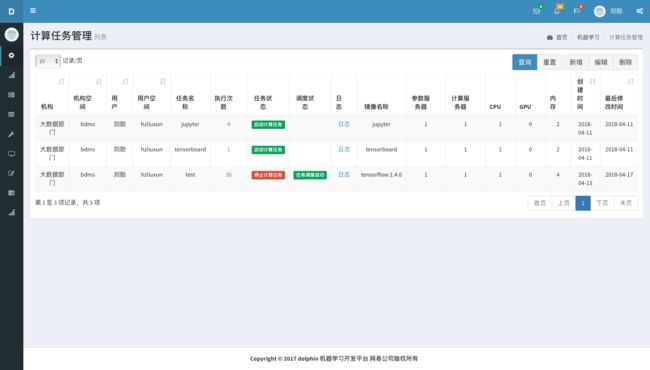Click the 编辑 button
The height and width of the screenshot is (370, 650).
(x=601, y=62)
